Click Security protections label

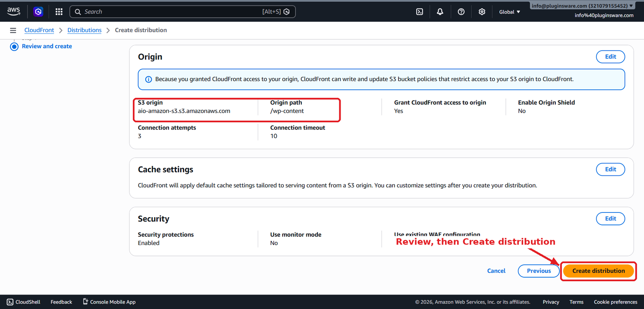click(165, 235)
